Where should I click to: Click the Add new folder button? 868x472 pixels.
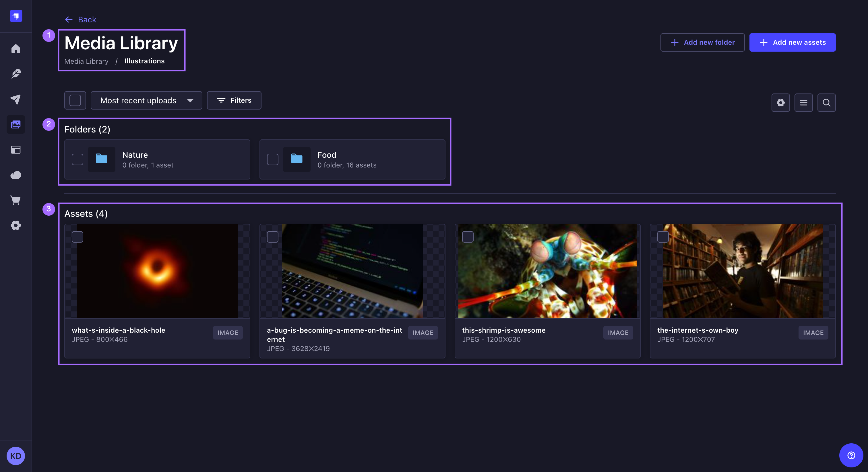pos(702,42)
